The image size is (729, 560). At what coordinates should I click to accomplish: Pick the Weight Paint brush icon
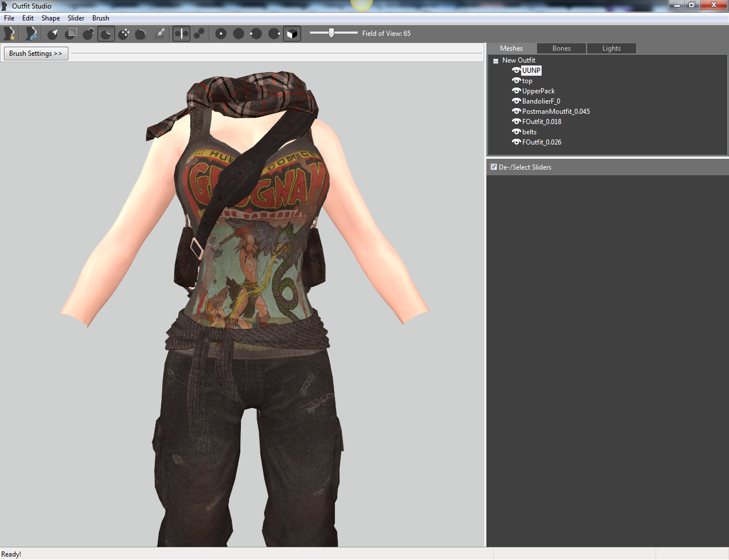(160, 34)
